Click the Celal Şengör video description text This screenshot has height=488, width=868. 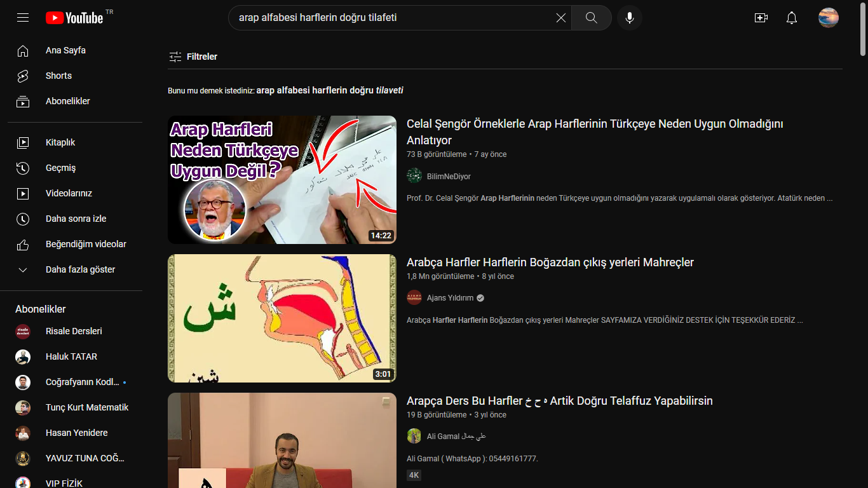[x=620, y=198]
